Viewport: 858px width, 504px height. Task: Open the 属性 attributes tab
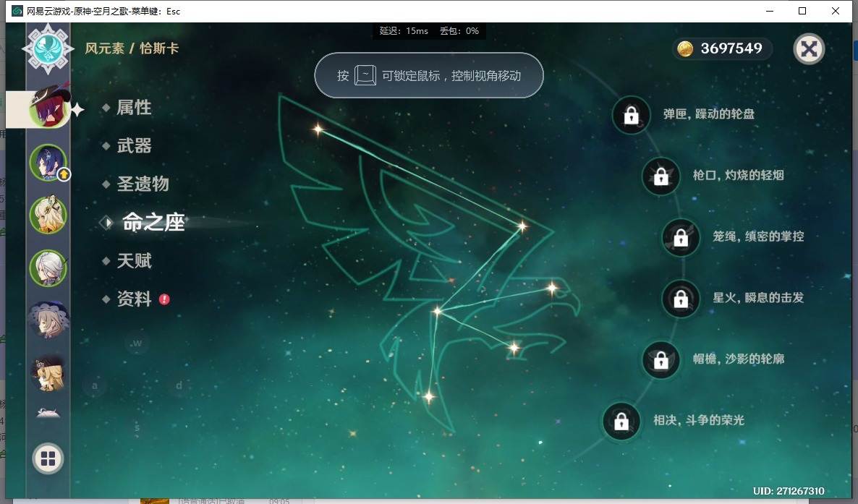[134, 107]
